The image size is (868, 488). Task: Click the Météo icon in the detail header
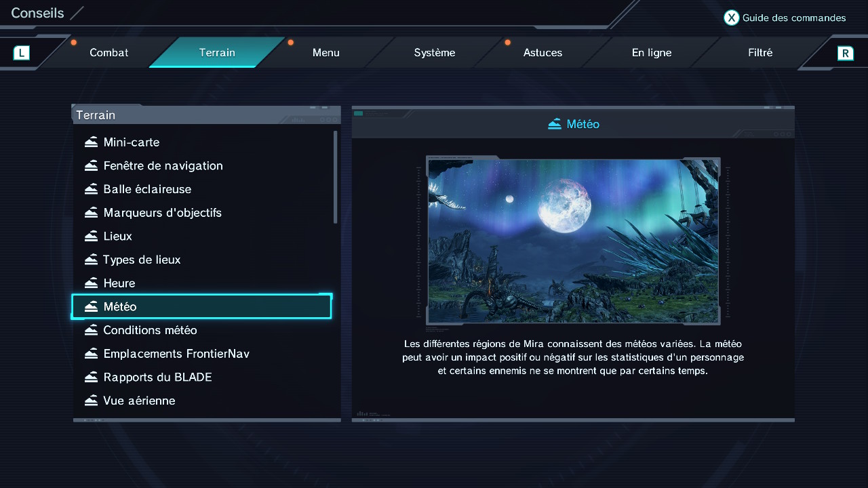click(555, 124)
